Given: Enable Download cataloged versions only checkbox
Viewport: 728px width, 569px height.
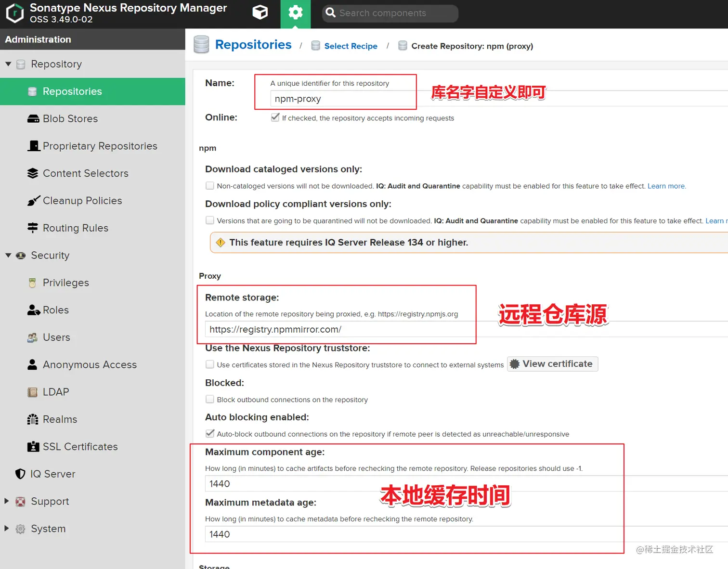Looking at the screenshot, I should coord(210,185).
